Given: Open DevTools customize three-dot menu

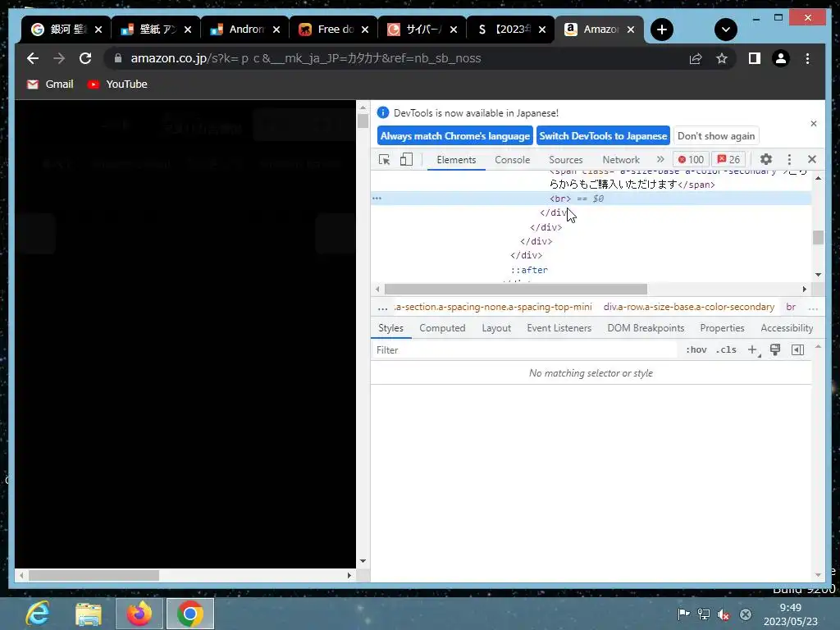Looking at the screenshot, I should click(789, 160).
